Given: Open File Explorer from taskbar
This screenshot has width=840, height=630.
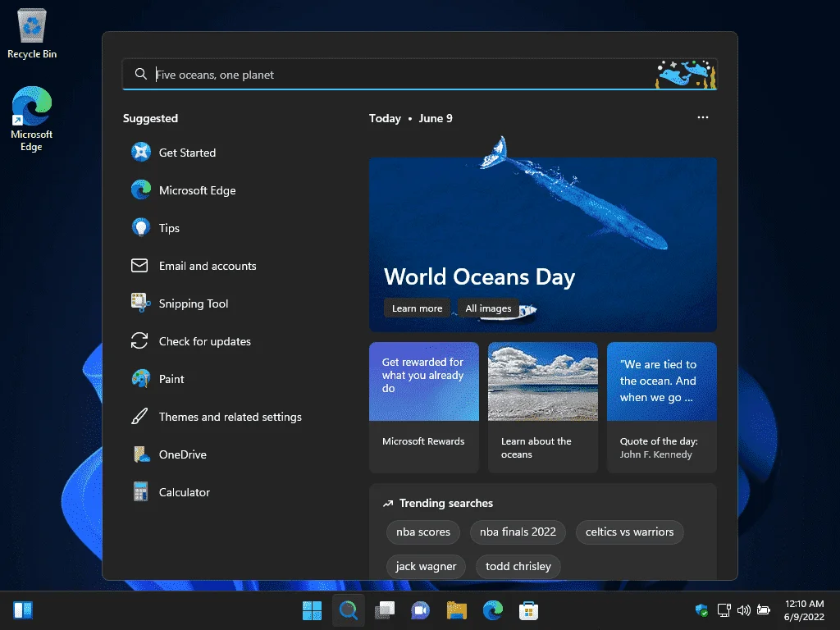Looking at the screenshot, I should (x=456, y=610).
